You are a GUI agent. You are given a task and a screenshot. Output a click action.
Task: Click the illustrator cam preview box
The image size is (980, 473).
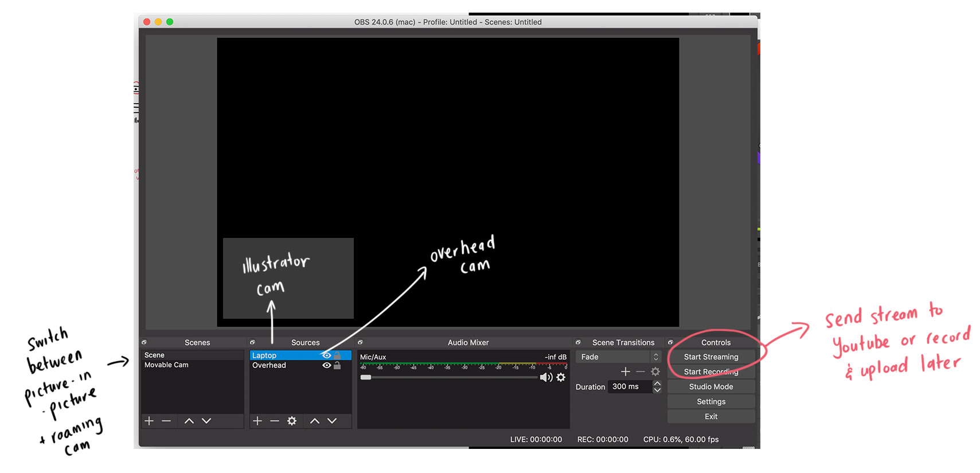coord(288,278)
